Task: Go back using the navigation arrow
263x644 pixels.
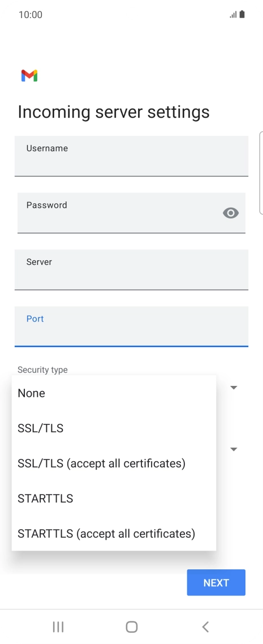Action: pyautogui.click(x=205, y=627)
